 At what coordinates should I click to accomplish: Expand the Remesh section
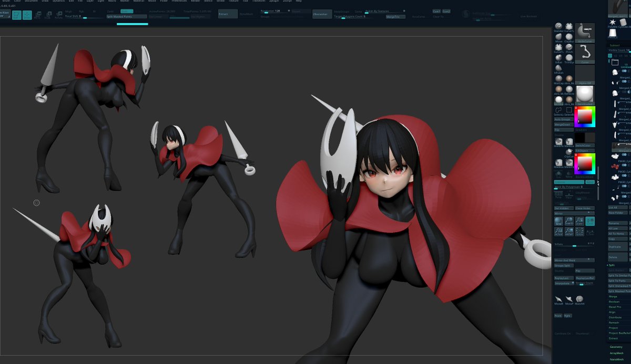point(614,323)
